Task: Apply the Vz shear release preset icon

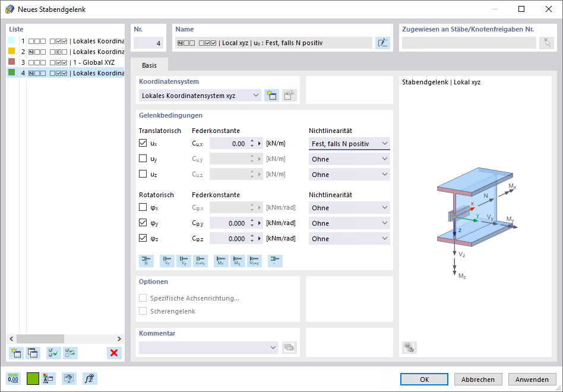Action: pos(184,261)
